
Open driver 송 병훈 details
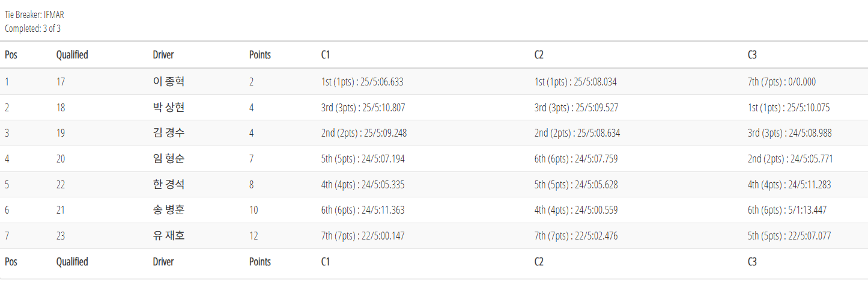click(168, 210)
